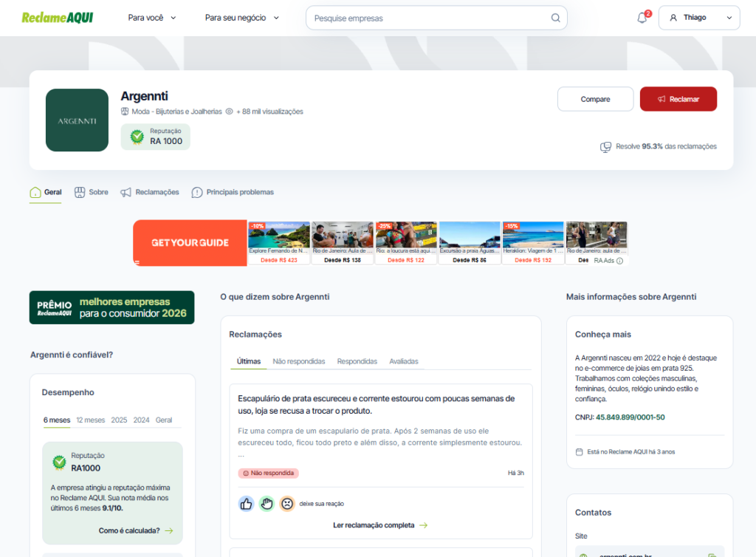Click the RA1000 seal in Desempenho
Viewport: 756px width, 557px height.
59,462
